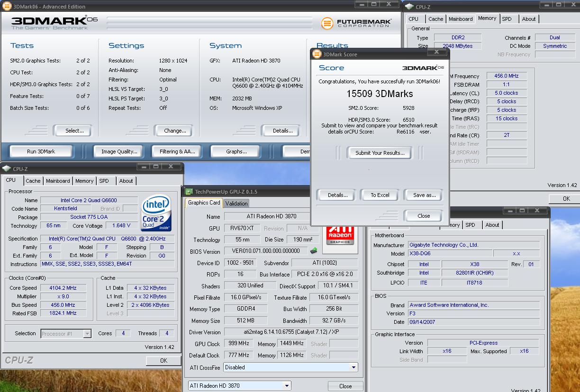Image resolution: width=580 pixels, height=392 pixels.
Task: Export score with To Excel button
Action: (x=380, y=195)
